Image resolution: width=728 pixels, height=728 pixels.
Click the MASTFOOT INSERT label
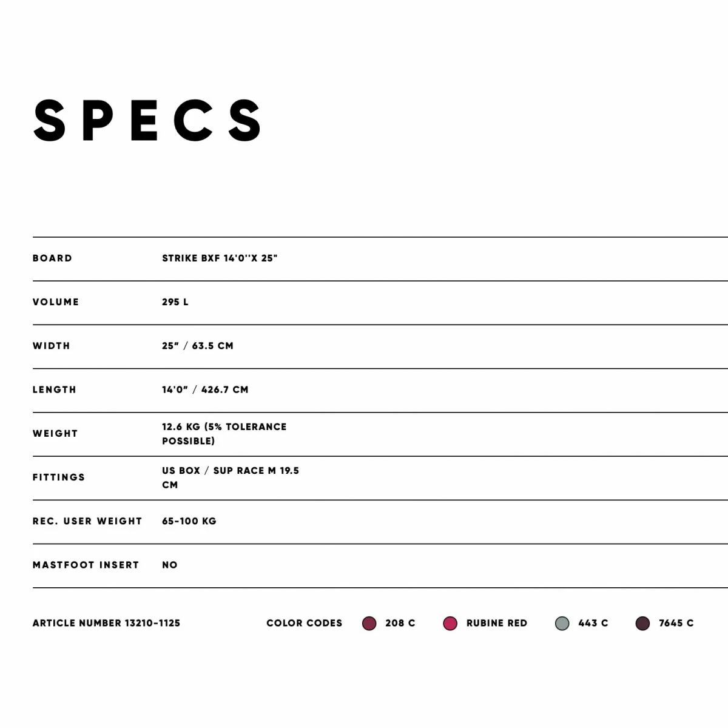86,565
